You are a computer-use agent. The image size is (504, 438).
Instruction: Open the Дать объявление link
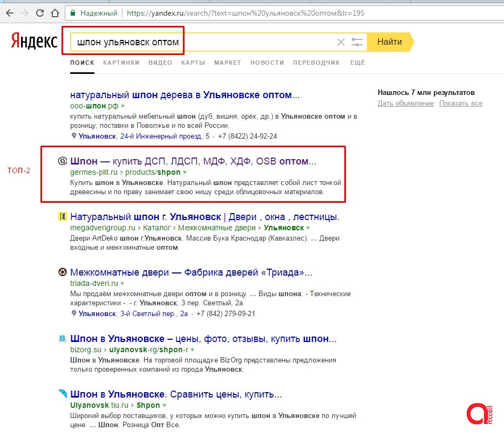(x=406, y=104)
